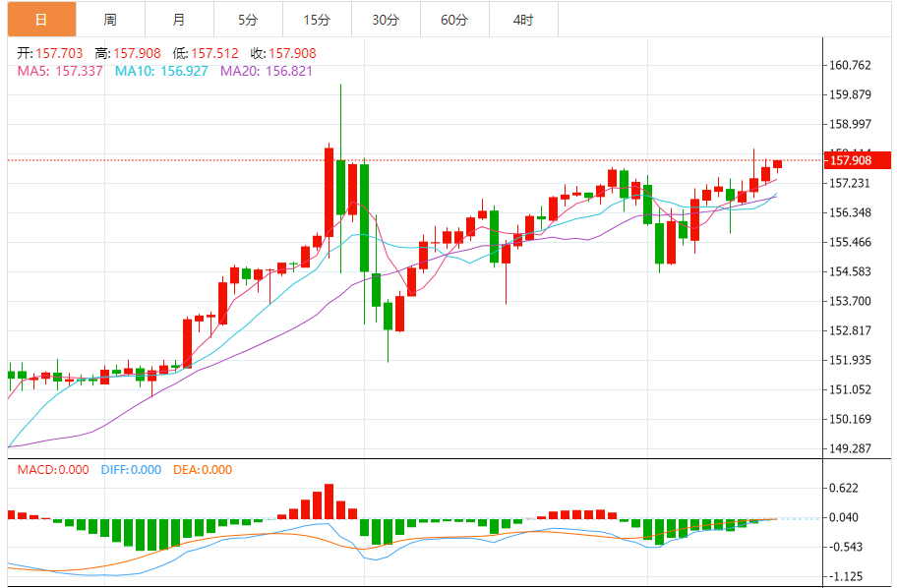Click the 149.287 price axis label
The image size is (897, 588).
[x=850, y=448]
